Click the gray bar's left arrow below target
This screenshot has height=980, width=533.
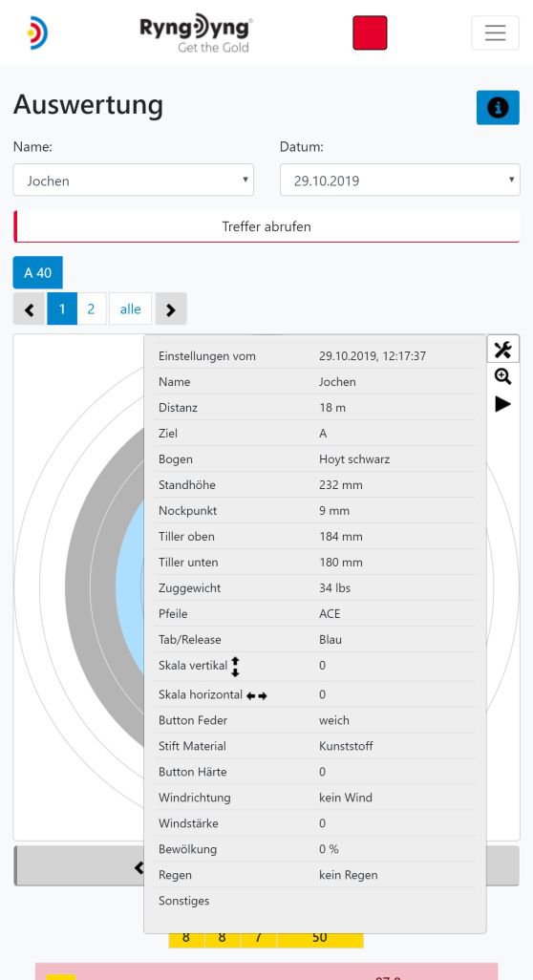(139, 867)
